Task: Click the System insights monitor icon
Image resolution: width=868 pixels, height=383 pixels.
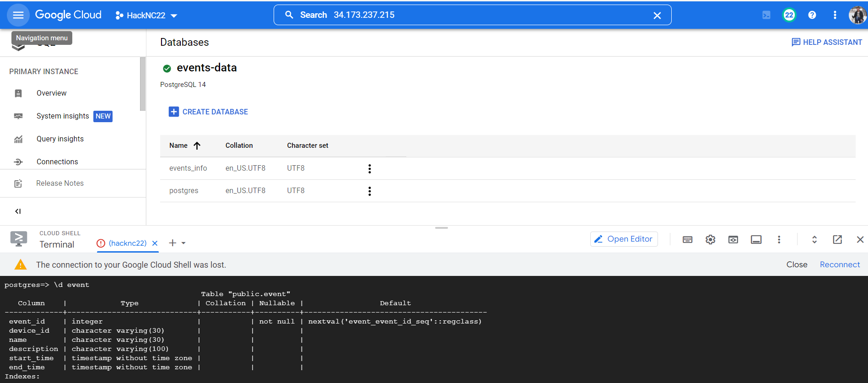Action: 18,116
